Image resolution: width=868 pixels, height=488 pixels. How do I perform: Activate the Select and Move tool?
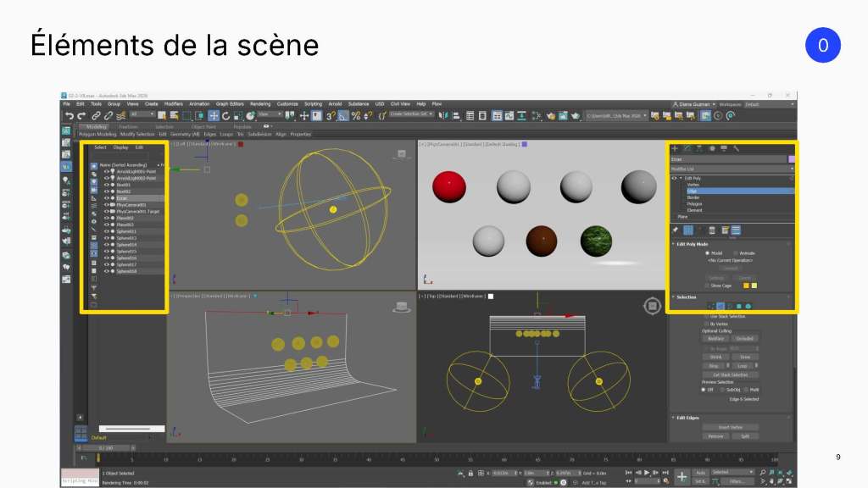(214, 115)
